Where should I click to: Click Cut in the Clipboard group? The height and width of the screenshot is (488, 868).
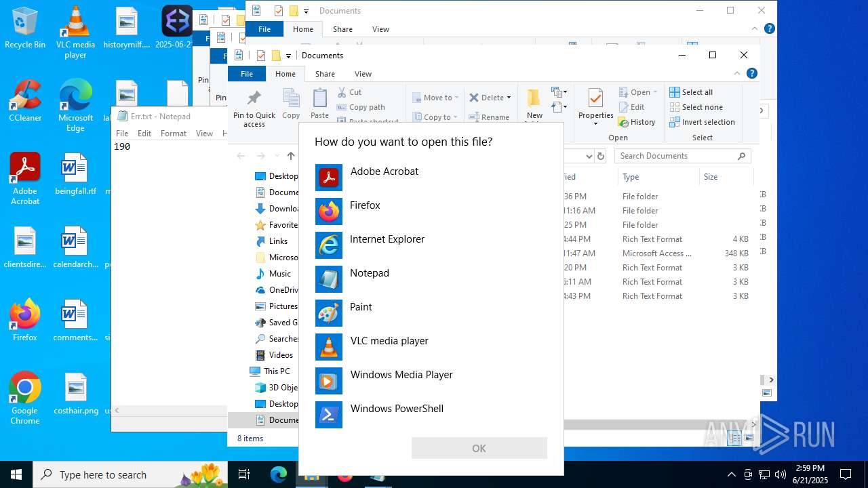pos(350,92)
